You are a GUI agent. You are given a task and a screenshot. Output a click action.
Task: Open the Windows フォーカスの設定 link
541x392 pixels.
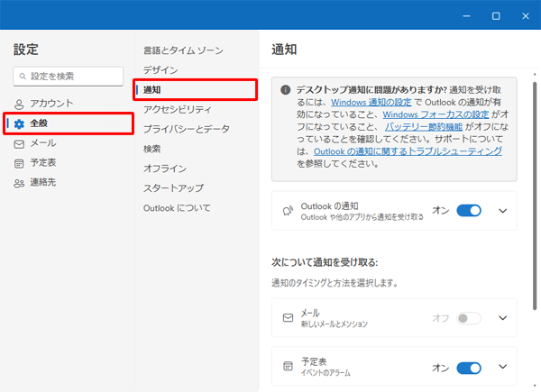[436, 114]
